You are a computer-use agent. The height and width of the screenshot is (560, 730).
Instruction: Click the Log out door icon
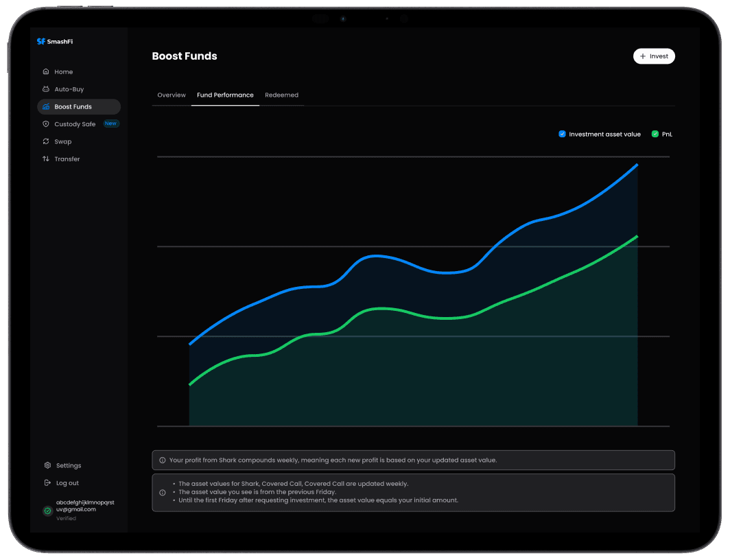coord(47,482)
